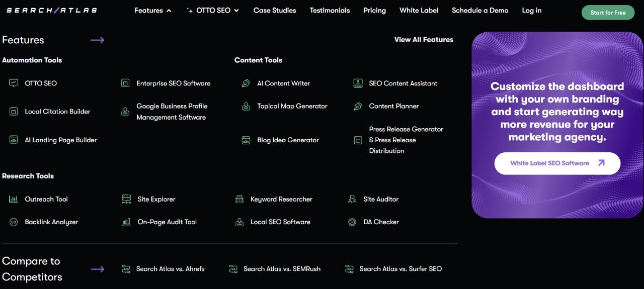The width and height of the screenshot is (644, 289).
Task: Click the OTTO SEO monitor icon
Action: [x=14, y=83]
